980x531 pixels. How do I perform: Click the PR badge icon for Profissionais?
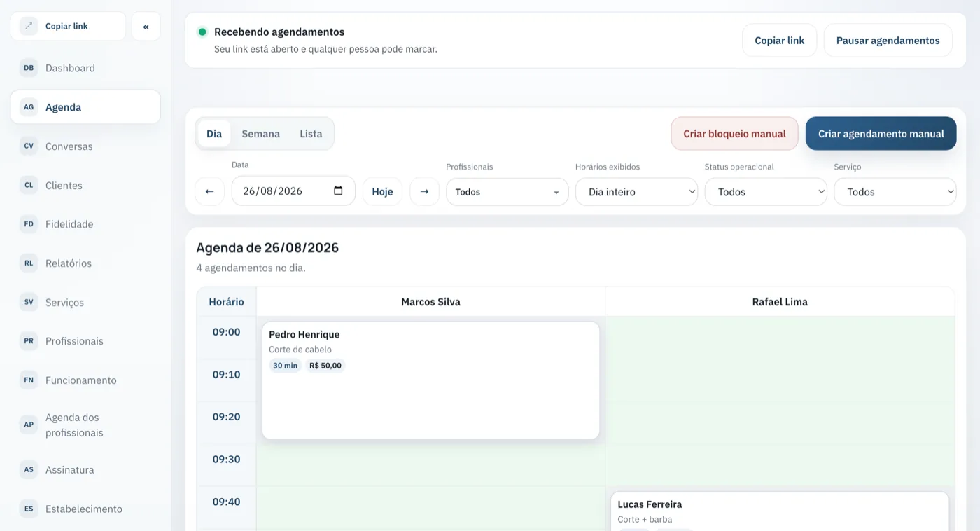pyautogui.click(x=29, y=341)
